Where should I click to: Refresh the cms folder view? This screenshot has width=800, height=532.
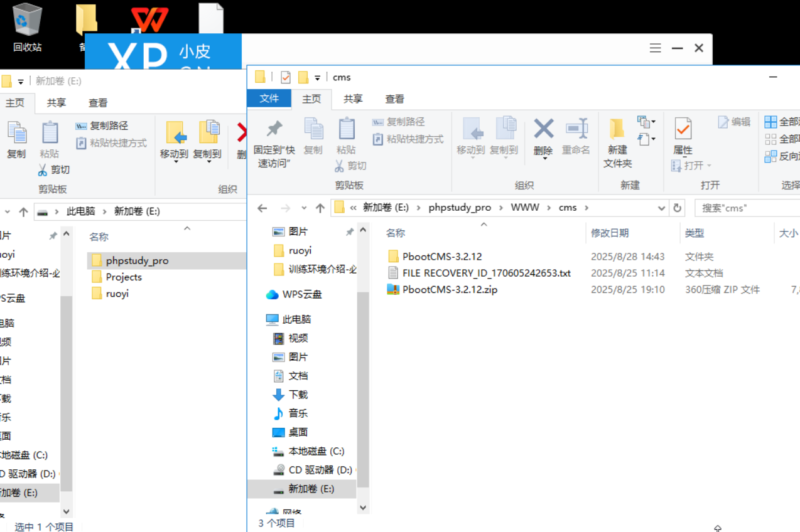[x=676, y=207]
